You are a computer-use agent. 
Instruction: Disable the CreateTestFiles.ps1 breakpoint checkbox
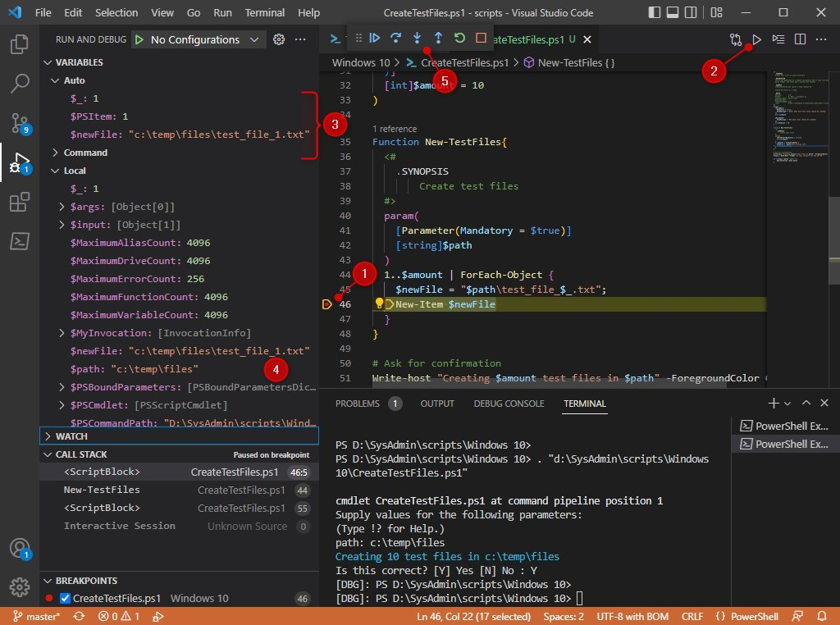pos(66,598)
